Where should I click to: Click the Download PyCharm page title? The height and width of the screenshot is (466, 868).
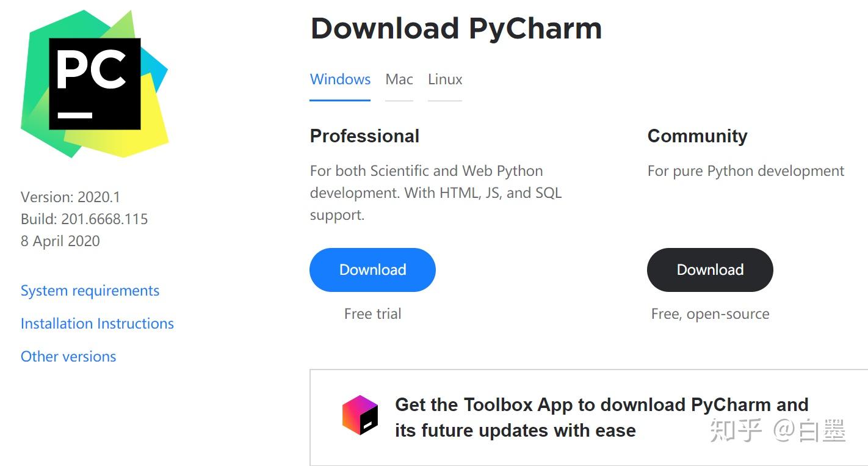(456, 27)
